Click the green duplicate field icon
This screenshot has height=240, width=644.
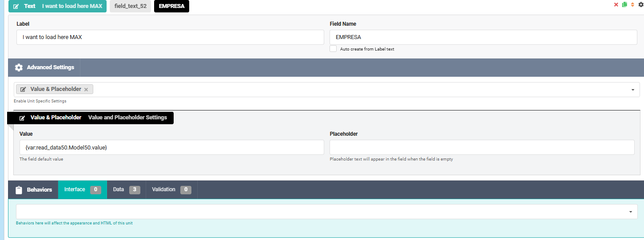point(624,4)
